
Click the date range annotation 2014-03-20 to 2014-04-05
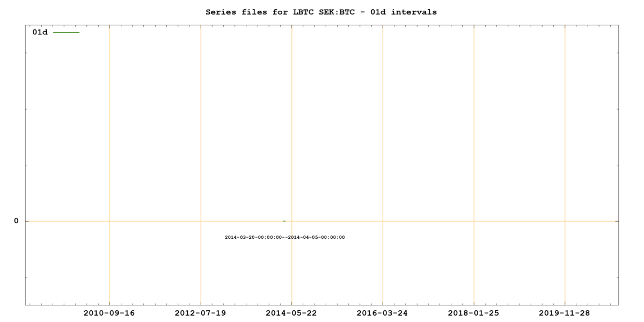285,237
